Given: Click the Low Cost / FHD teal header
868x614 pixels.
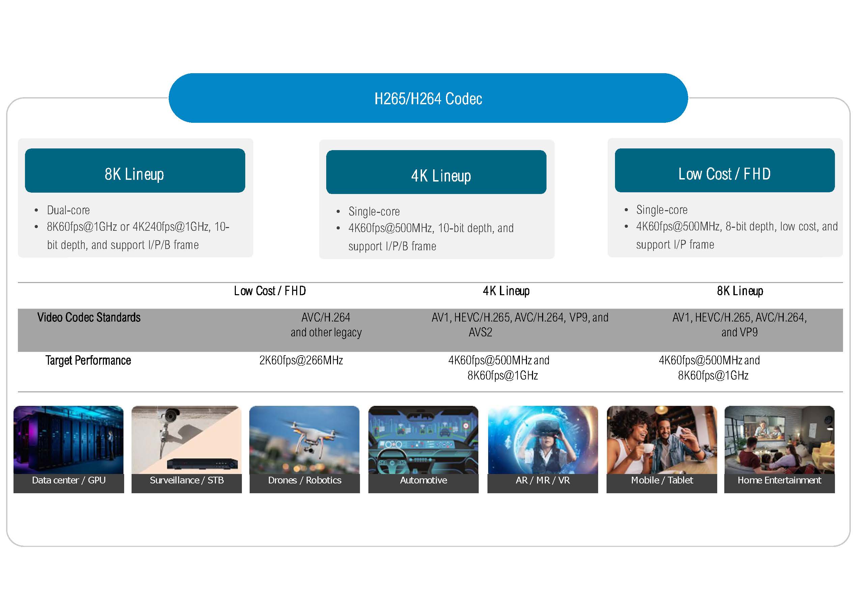Looking at the screenshot, I should (x=724, y=170).
